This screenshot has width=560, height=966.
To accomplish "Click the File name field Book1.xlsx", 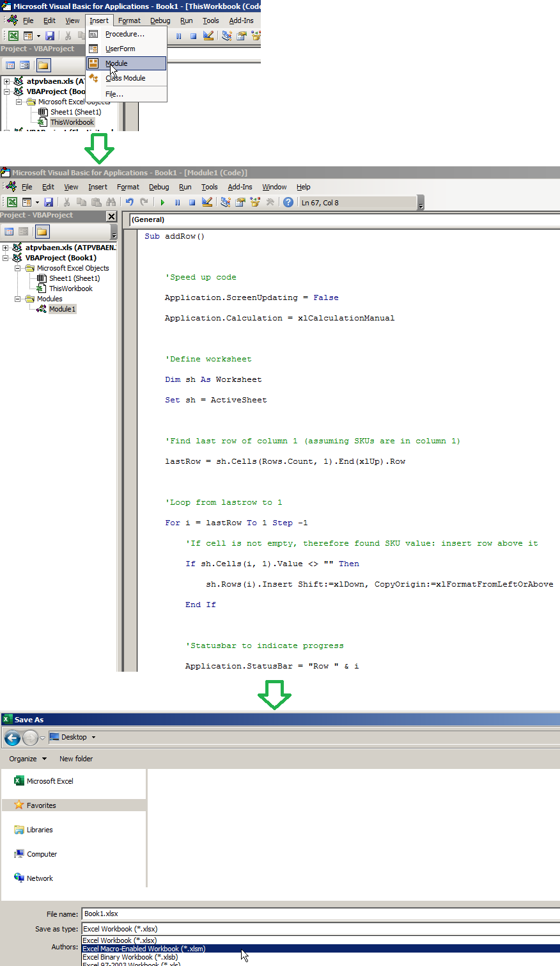I will pos(321,914).
